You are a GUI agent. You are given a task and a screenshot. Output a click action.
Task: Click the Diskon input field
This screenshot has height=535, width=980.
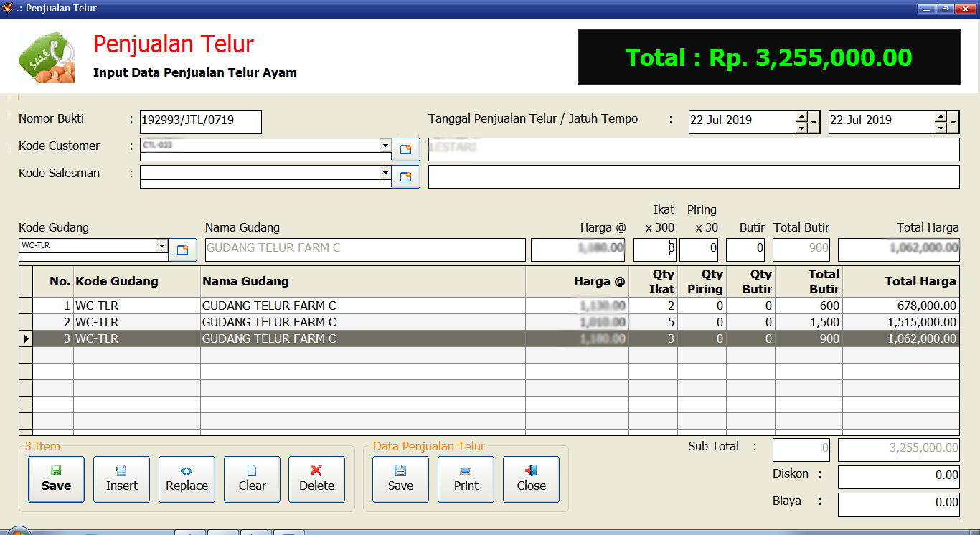click(x=898, y=475)
